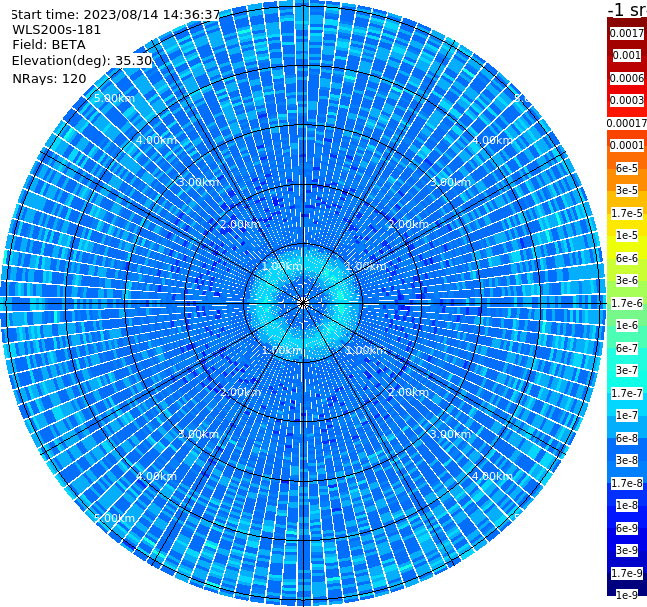Select the 3e-7 colorbar label
This screenshot has height=607, width=647.
click(x=627, y=371)
